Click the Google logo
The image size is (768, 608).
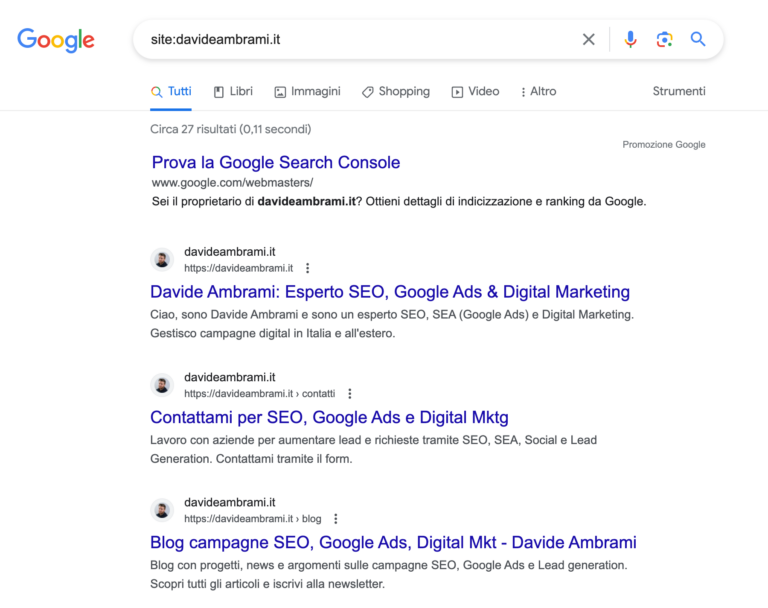click(56, 40)
